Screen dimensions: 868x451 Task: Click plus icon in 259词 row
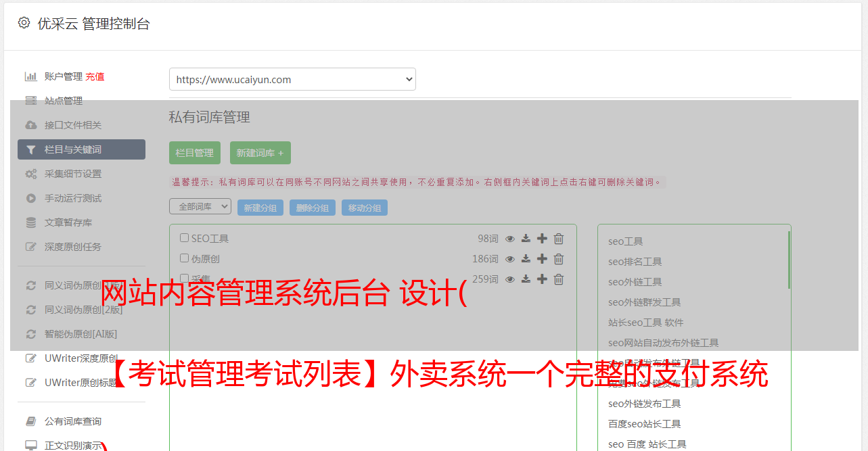pyautogui.click(x=542, y=279)
